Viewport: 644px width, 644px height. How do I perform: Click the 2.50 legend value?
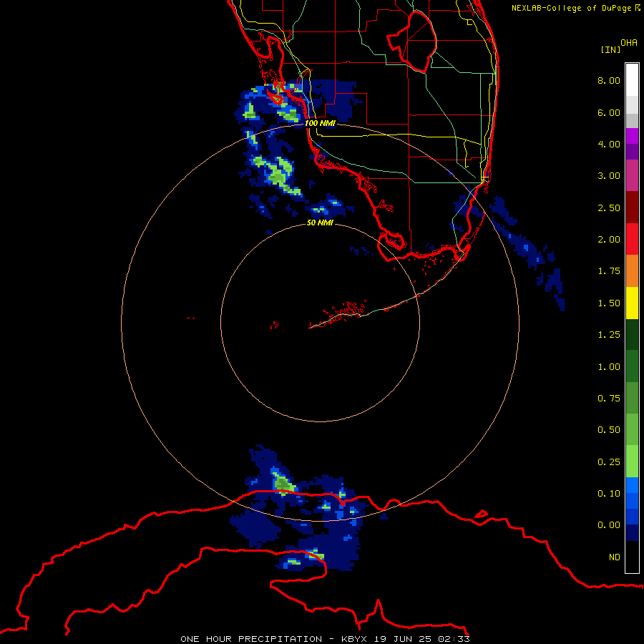609,208
